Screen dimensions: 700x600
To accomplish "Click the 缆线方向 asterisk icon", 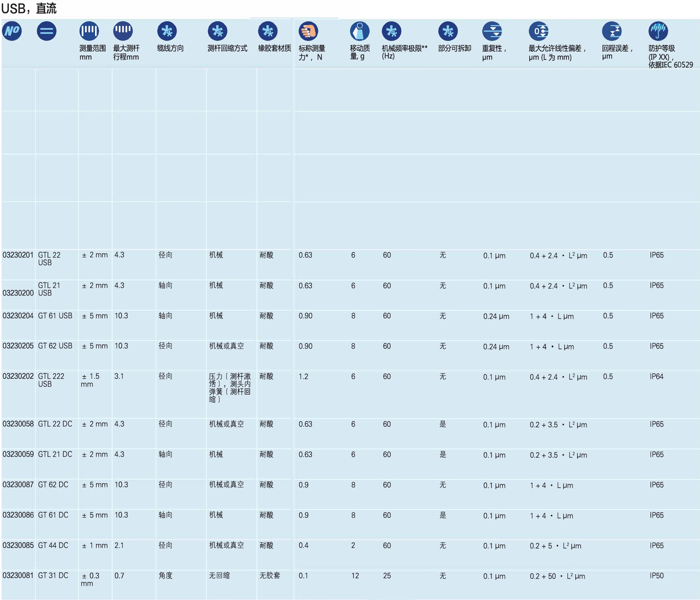I will pyautogui.click(x=167, y=31).
